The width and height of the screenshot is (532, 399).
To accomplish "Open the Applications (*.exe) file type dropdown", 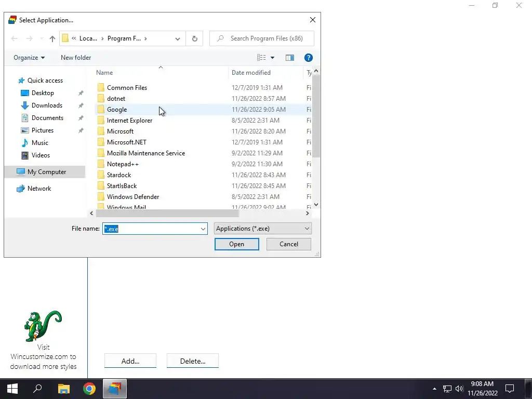I will coord(262,229).
